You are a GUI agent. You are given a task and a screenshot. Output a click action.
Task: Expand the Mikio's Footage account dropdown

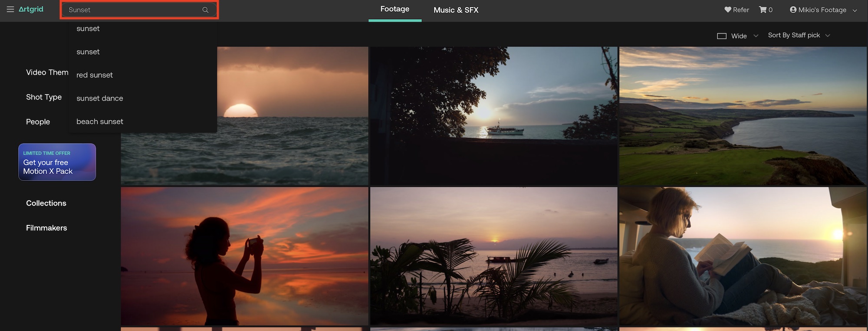[823, 10]
